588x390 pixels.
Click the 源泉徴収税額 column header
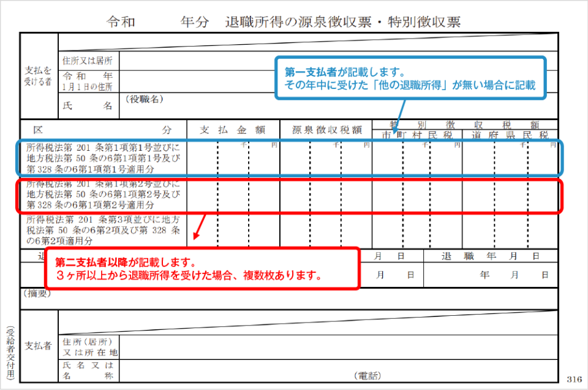click(x=326, y=129)
